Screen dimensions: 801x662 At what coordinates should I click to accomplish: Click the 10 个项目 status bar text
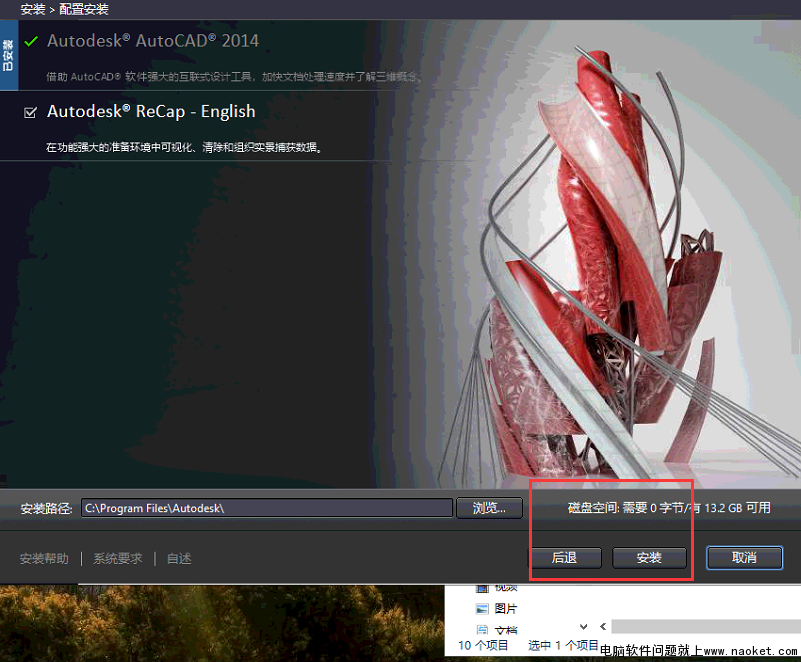tap(483, 645)
